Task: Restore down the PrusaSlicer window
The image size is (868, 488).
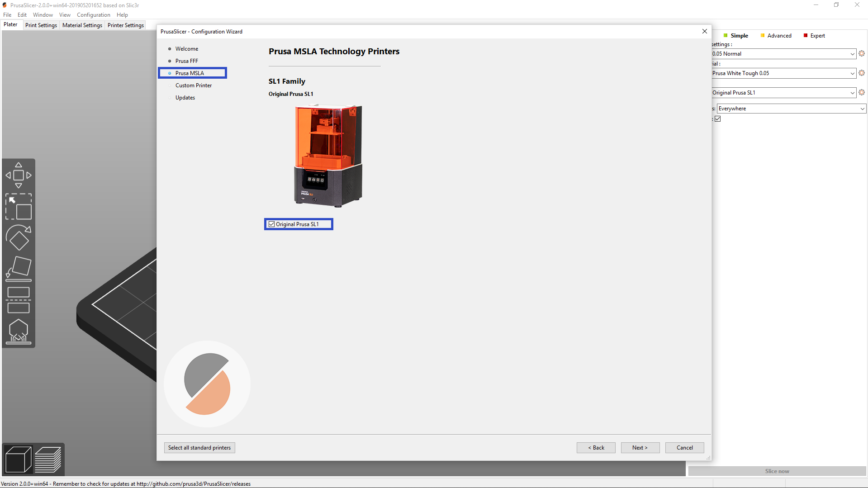Action: (836, 5)
